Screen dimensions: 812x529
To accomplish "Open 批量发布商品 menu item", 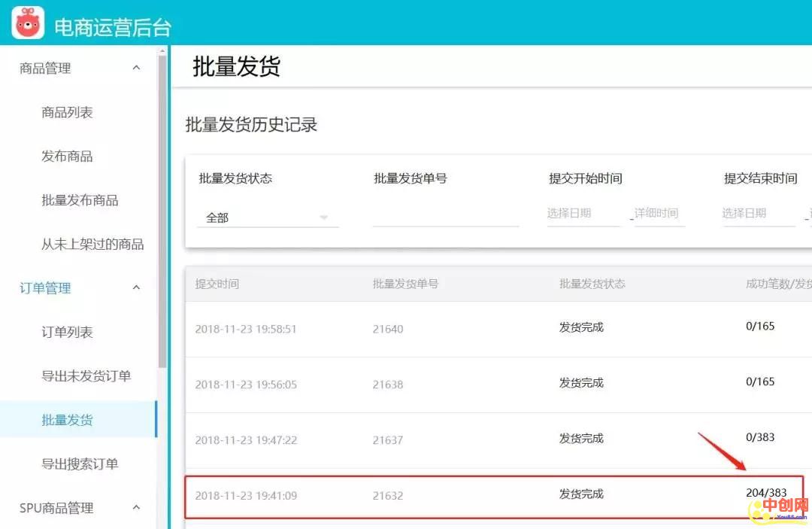I will click(x=80, y=200).
